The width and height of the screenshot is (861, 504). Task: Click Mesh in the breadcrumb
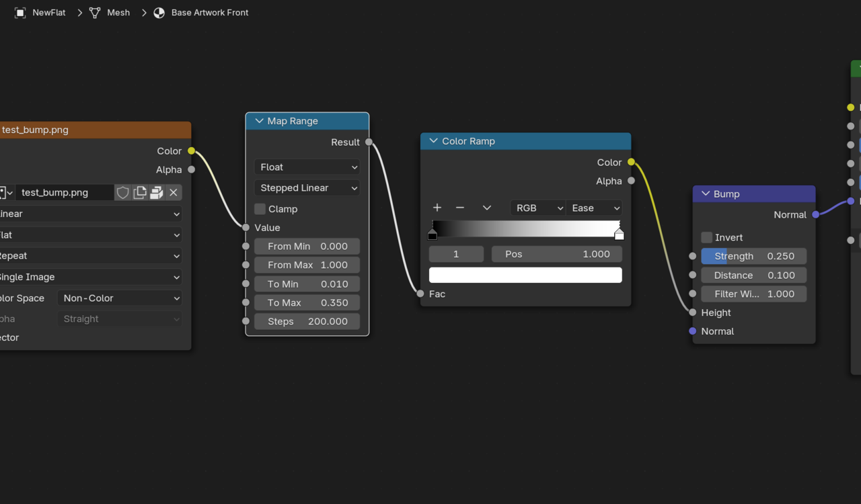click(118, 13)
